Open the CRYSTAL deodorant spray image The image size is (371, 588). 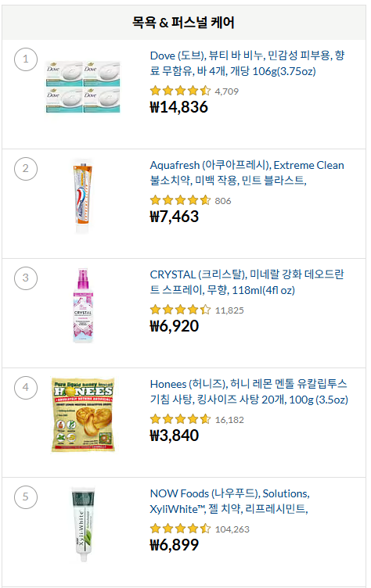(x=83, y=306)
